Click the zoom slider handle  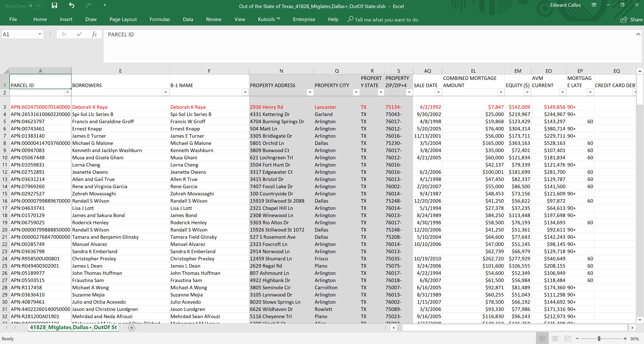(599, 338)
